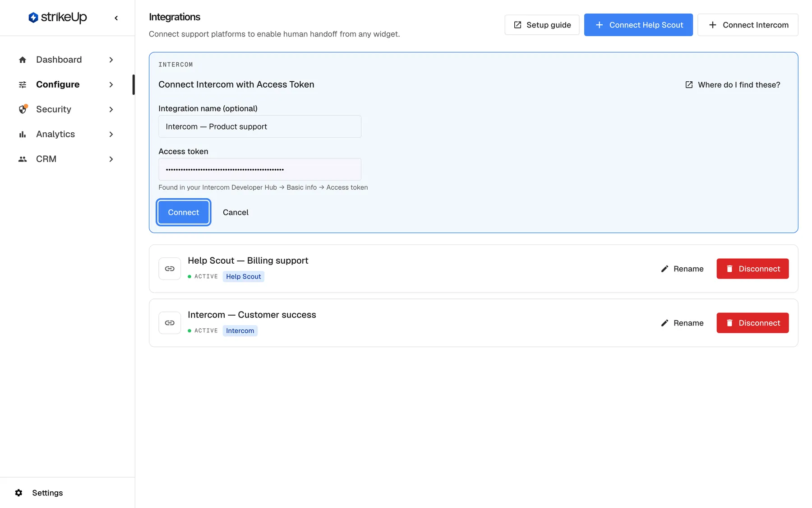Click link icon on Intercom Customer success card
812x508 pixels.
[x=170, y=323]
